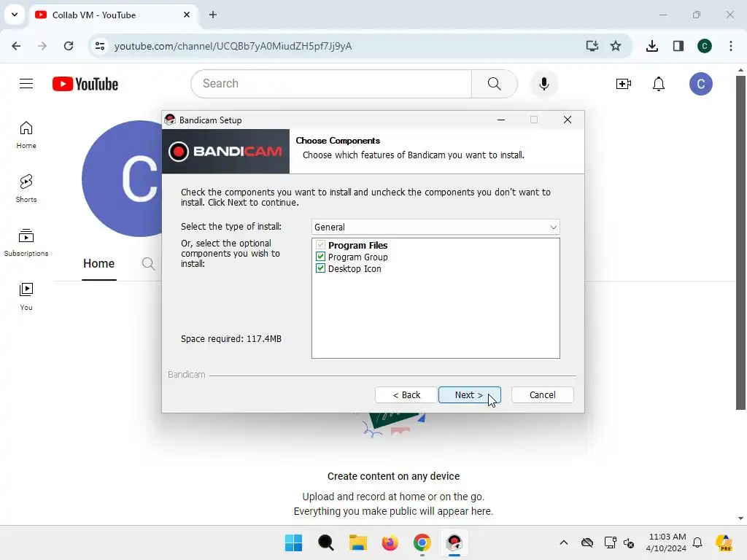
Task: Click Next in Bandicam Setup
Action: pos(469,394)
